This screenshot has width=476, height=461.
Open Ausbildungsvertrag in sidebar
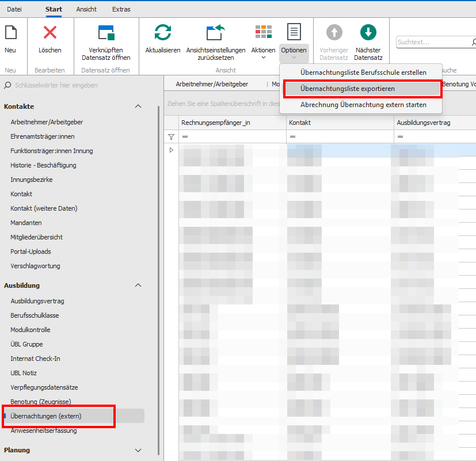tap(37, 301)
